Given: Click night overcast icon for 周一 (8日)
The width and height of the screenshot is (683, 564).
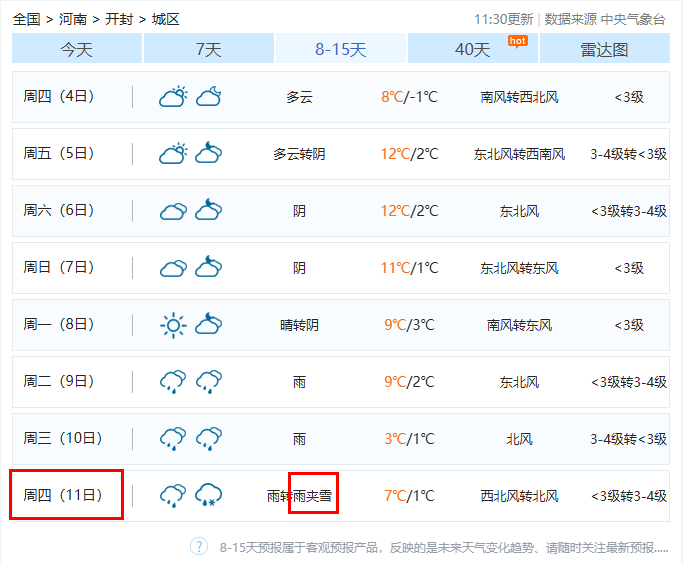Looking at the screenshot, I should [209, 324].
